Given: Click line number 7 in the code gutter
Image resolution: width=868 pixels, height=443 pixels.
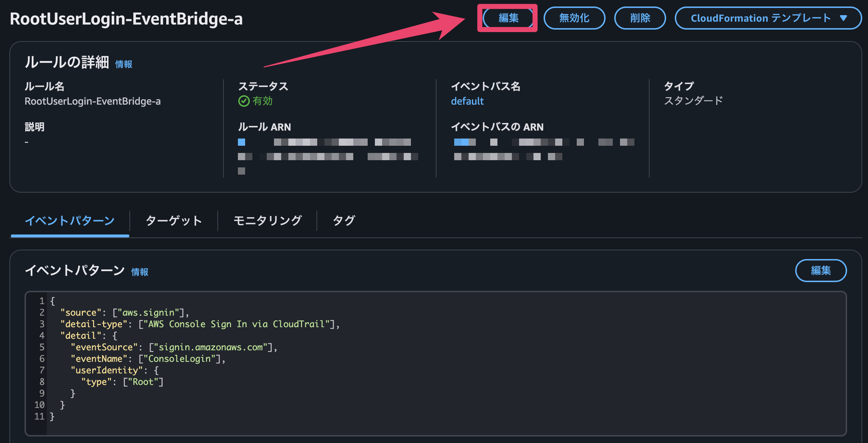Looking at the screenshot, I should pyautogui.click(x=42, y=370).
